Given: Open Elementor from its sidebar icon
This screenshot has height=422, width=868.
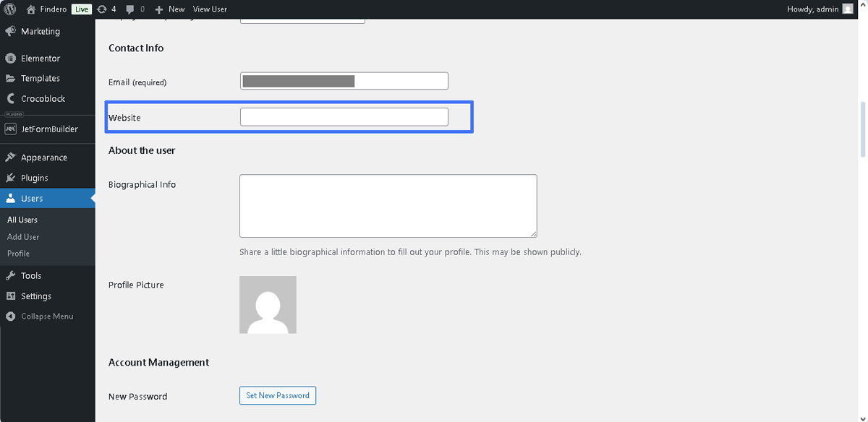Looking at the screenshot, I should pos(10,58).
